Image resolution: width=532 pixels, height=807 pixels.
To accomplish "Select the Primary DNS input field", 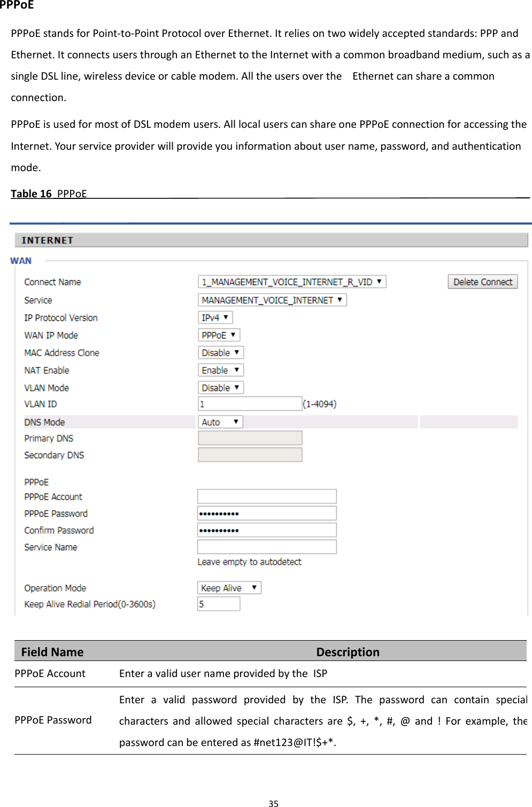I will [249, 437].
